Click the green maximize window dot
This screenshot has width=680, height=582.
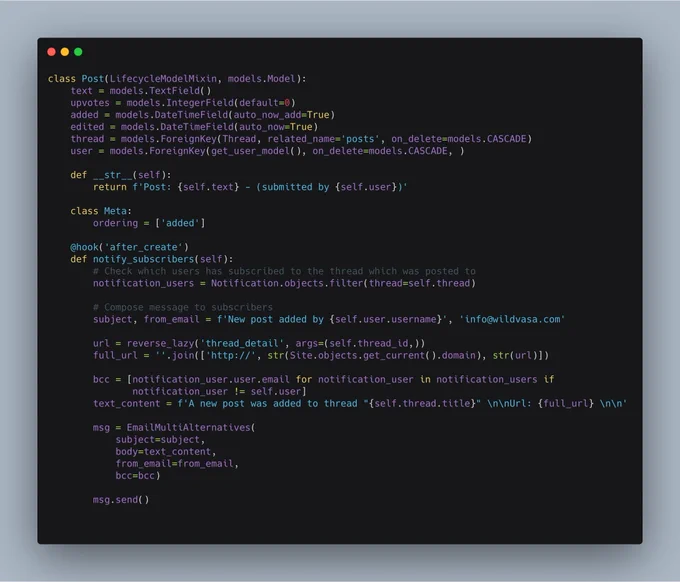pos(78,52)
